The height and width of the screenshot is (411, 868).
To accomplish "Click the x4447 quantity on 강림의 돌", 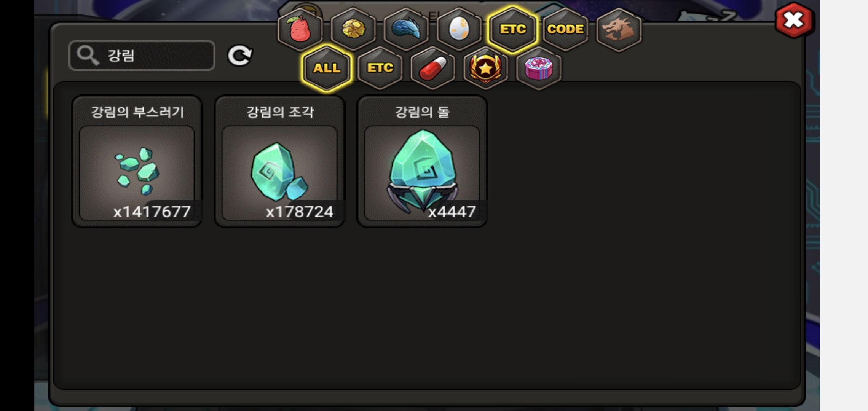I will (x=452, y=212).
